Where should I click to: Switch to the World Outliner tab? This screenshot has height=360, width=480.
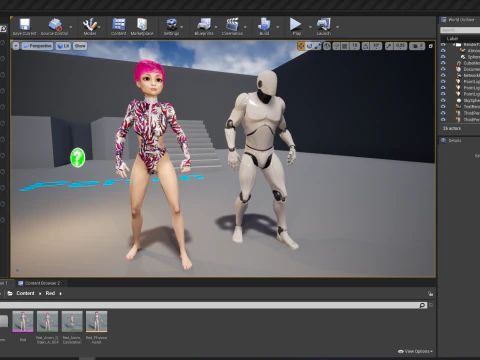tap(458, 20)
